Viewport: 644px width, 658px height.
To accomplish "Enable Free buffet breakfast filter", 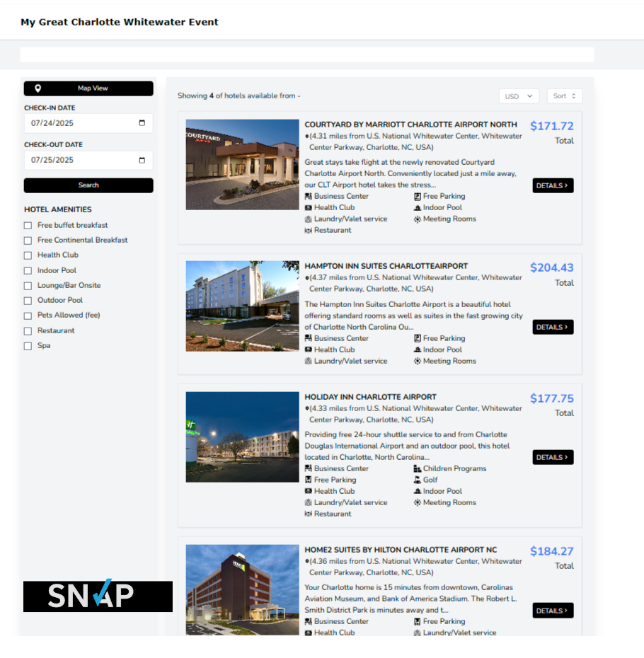I will [28, 226].
